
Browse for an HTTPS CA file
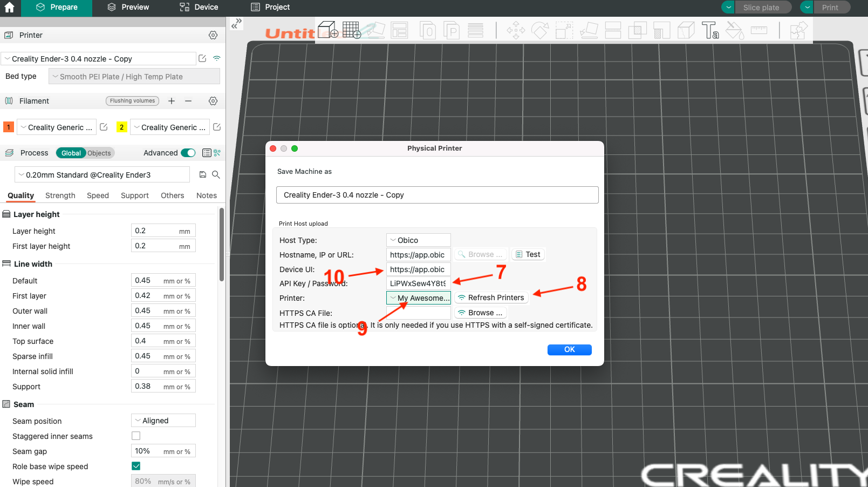[x=480, y=313]
